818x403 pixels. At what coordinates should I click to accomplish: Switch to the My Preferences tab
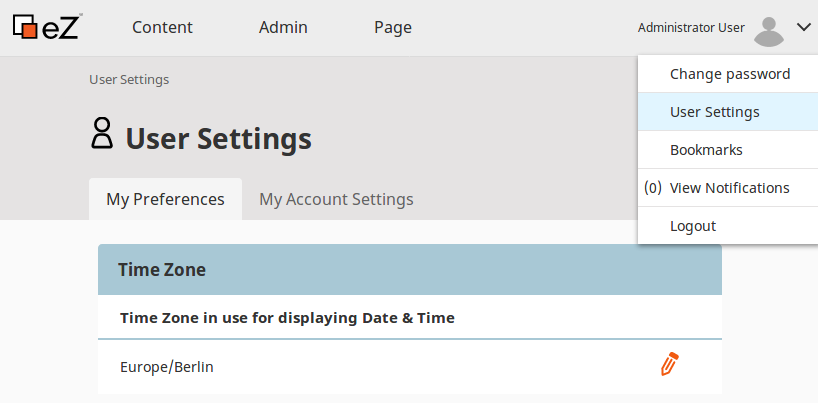[165, 199]
